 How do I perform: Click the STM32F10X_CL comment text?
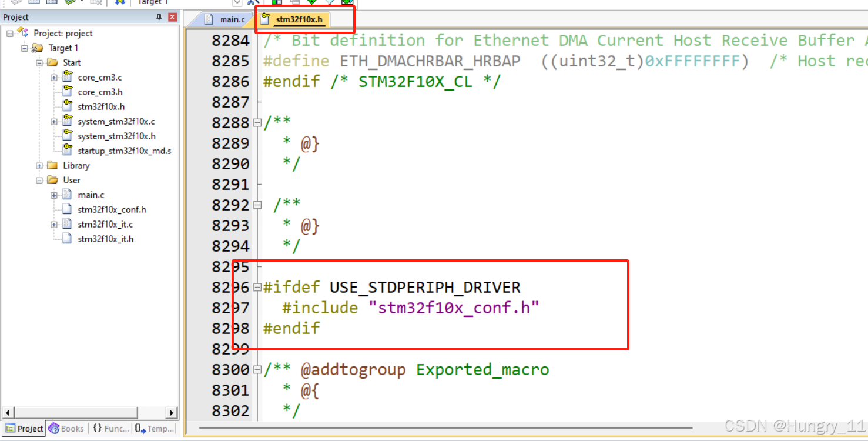(415, 82)
